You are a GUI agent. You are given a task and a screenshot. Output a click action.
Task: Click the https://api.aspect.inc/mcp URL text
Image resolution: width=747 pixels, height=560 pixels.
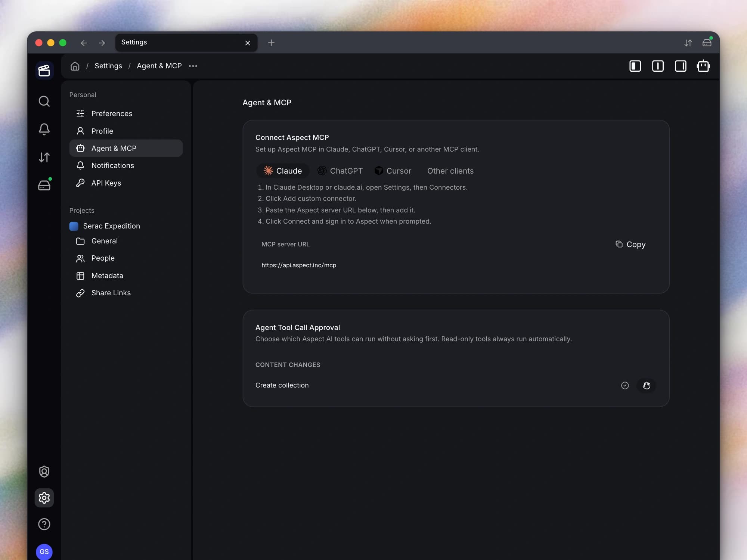point(299,265)
